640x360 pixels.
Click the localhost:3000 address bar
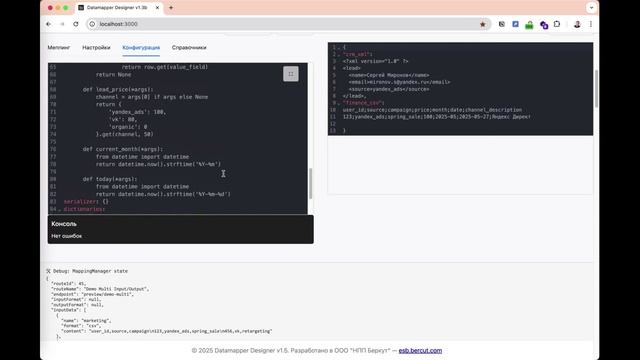point(286,24)
